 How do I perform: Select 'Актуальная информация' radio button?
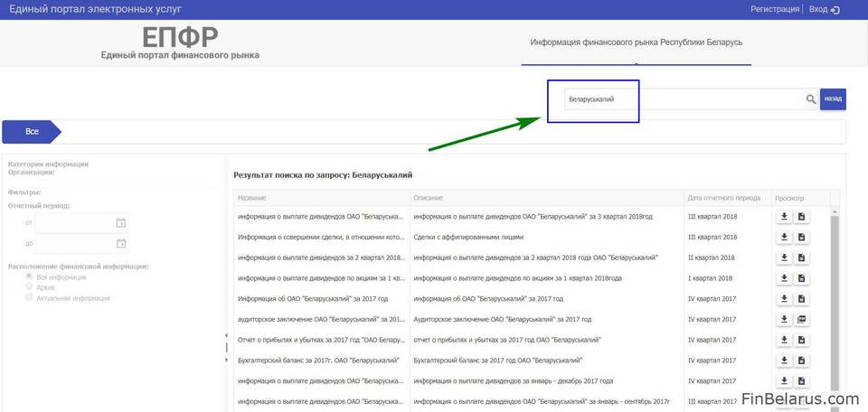point(29,297)
